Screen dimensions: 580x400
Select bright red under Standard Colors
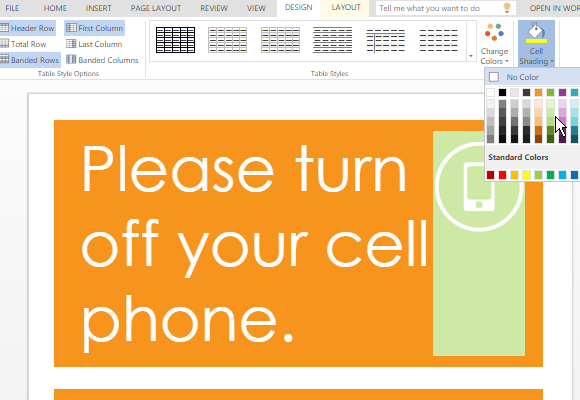(502, 175)
